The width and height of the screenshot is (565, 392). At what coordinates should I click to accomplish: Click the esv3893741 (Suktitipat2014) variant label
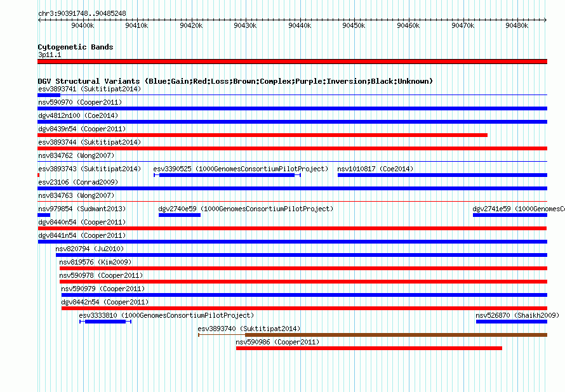click(90, 89)
